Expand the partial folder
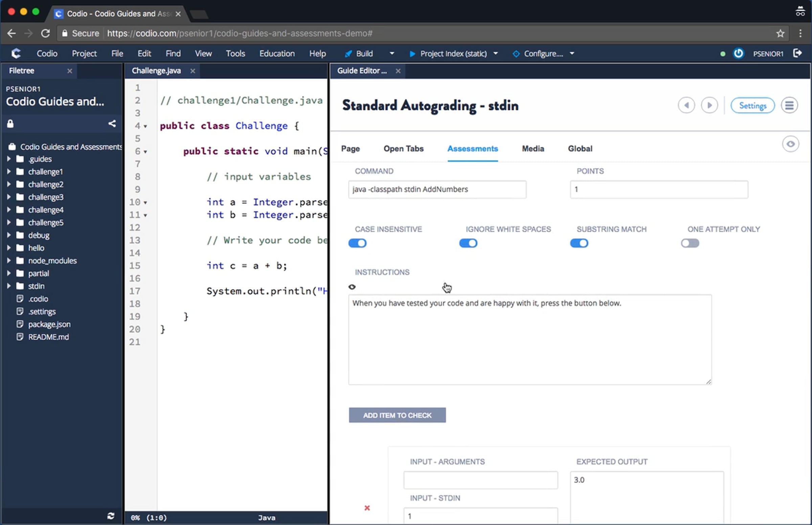812x525 pixels. (9, 274)
